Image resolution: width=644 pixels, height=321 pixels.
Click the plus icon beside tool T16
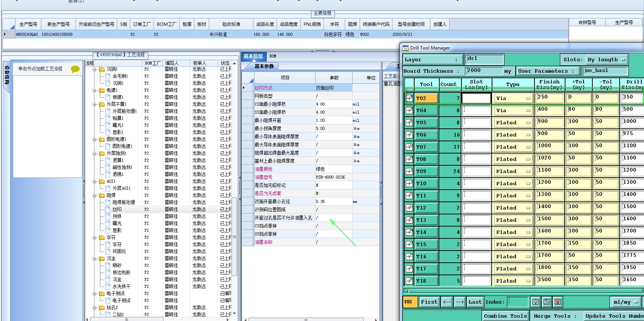[409, 256]
